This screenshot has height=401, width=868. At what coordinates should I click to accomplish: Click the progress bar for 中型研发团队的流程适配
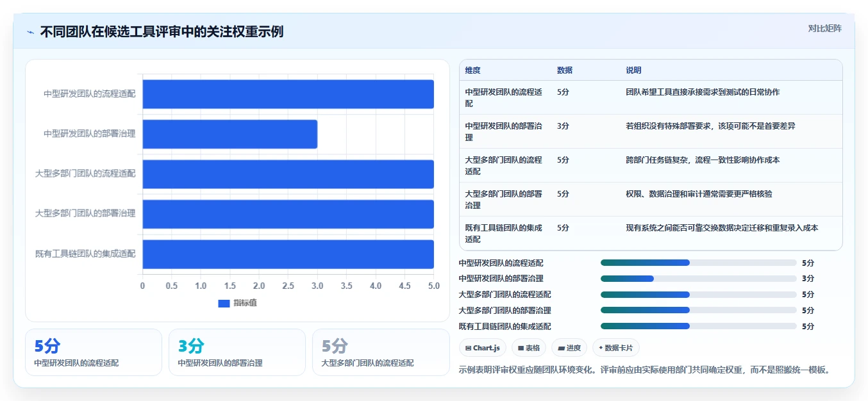[698, 263]
